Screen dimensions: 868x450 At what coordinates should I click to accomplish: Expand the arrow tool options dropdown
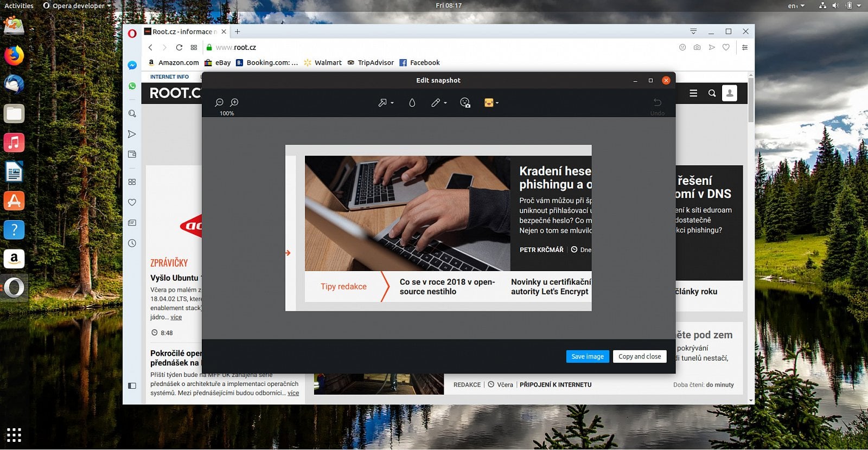(x=392, y=103)
